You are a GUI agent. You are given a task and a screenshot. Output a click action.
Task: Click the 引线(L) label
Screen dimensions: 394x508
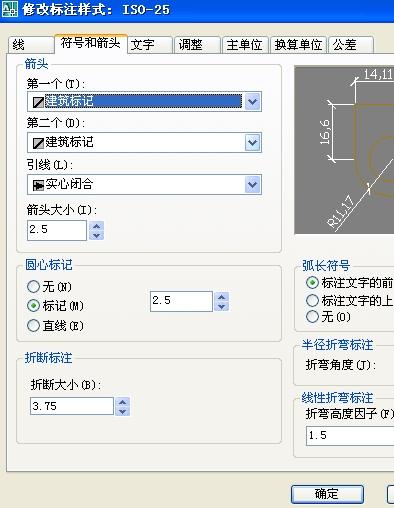point(50,165)
